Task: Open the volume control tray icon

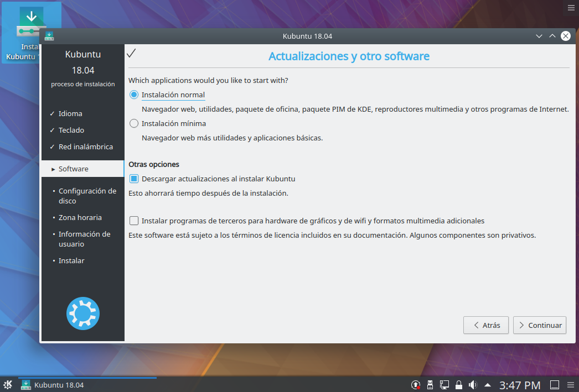Action: click(x=473, y=385)
